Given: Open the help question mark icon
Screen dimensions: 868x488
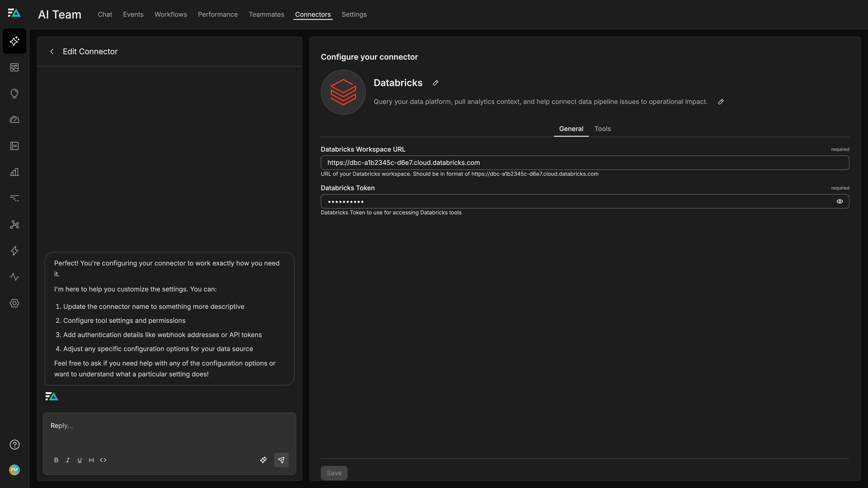Looking at the screenshot, I should pyautogui.click(x=14, y=445).
